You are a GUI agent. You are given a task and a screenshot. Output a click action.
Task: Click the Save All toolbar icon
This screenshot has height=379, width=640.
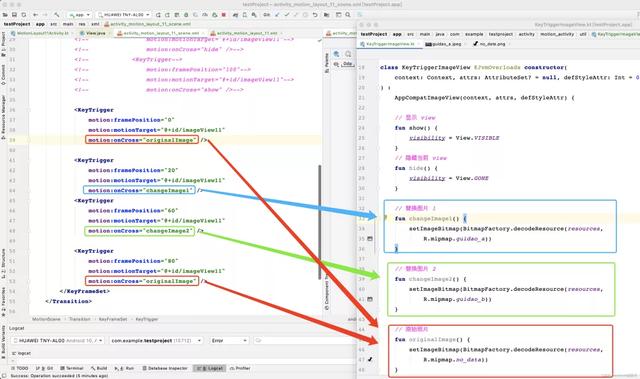click(x=14, y=15)
